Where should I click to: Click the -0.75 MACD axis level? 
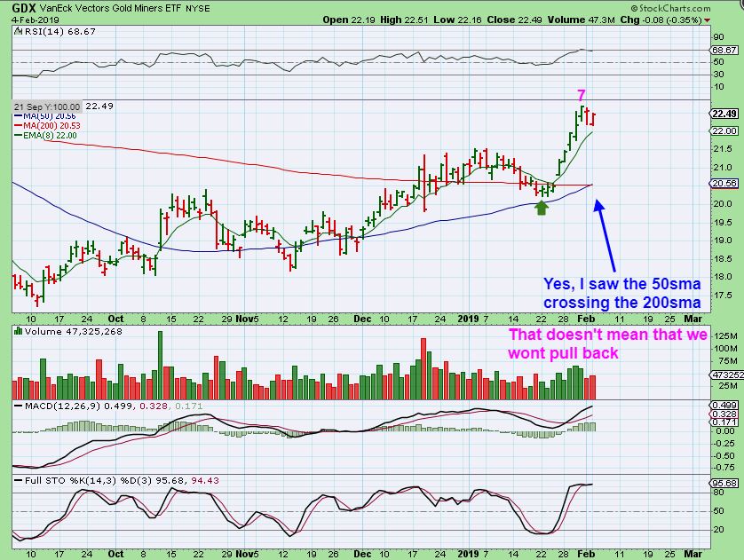coord(724,468)
